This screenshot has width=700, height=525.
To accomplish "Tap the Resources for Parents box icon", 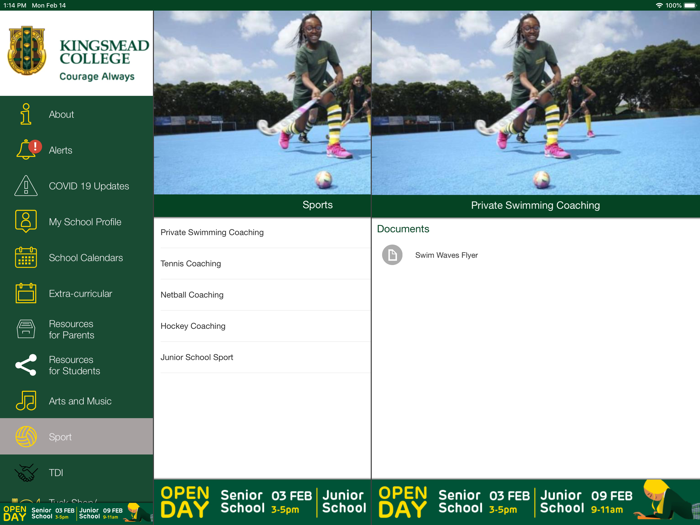I will [x=26, y=329].
